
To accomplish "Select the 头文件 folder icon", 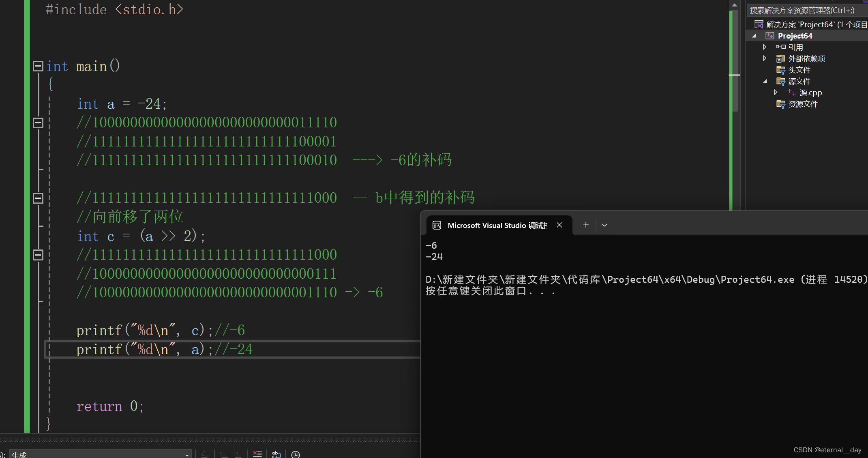I will pos(780,70).
